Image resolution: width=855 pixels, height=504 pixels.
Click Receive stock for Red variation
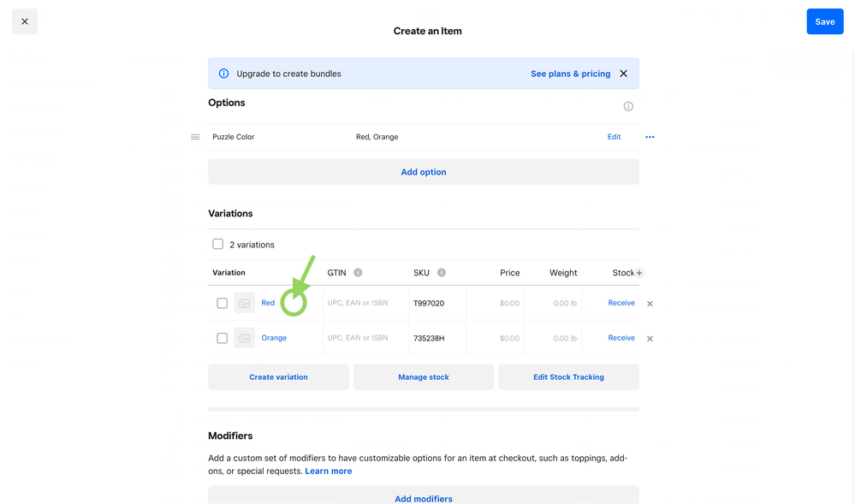(x=621, y=303)
